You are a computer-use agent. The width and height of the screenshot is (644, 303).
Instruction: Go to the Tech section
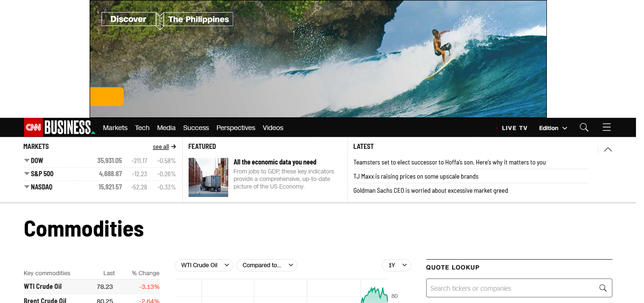[x=142, y=128]
